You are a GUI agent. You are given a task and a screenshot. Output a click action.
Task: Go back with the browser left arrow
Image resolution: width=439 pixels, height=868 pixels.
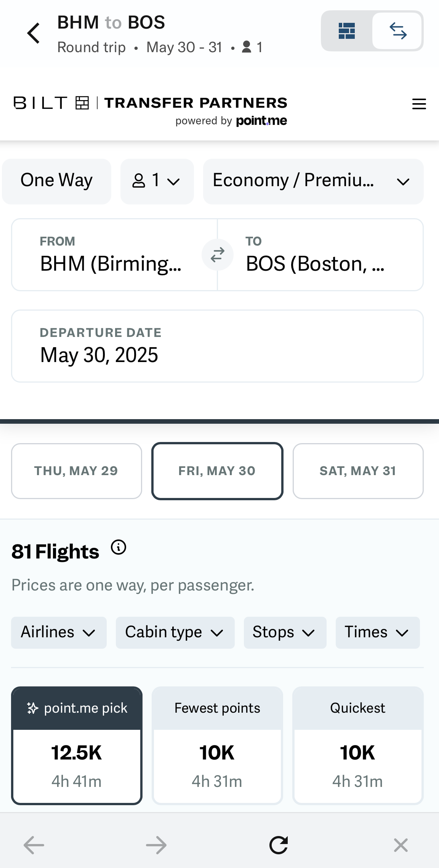pos(34,845)
